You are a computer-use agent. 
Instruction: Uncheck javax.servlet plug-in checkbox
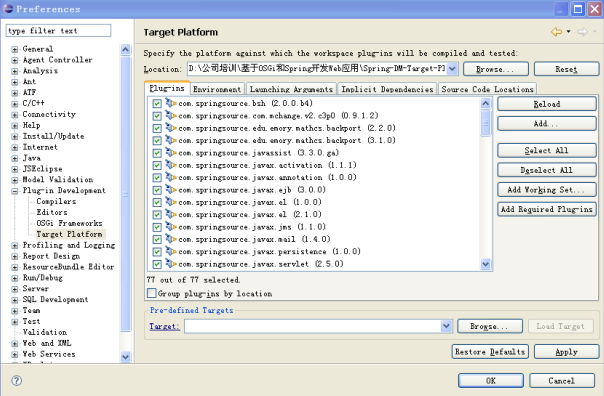click(157, 264)
